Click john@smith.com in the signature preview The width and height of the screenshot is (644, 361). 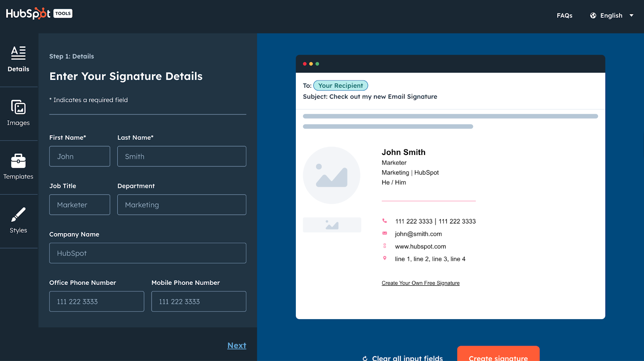[x=418, y=234]
